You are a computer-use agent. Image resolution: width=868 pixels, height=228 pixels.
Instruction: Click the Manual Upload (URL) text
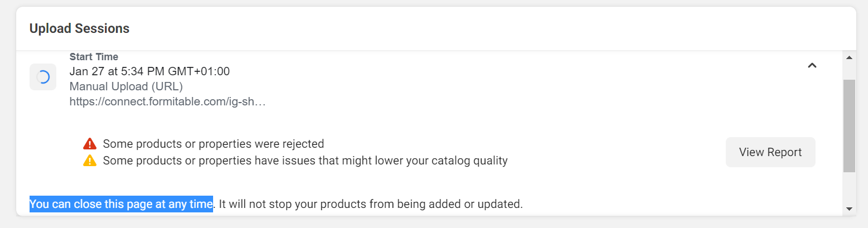coord(126,86)
